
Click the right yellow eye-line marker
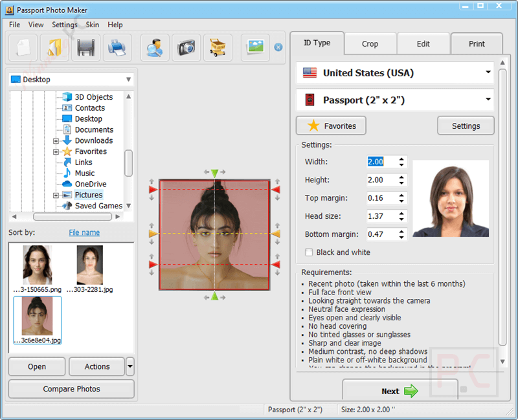276,234
